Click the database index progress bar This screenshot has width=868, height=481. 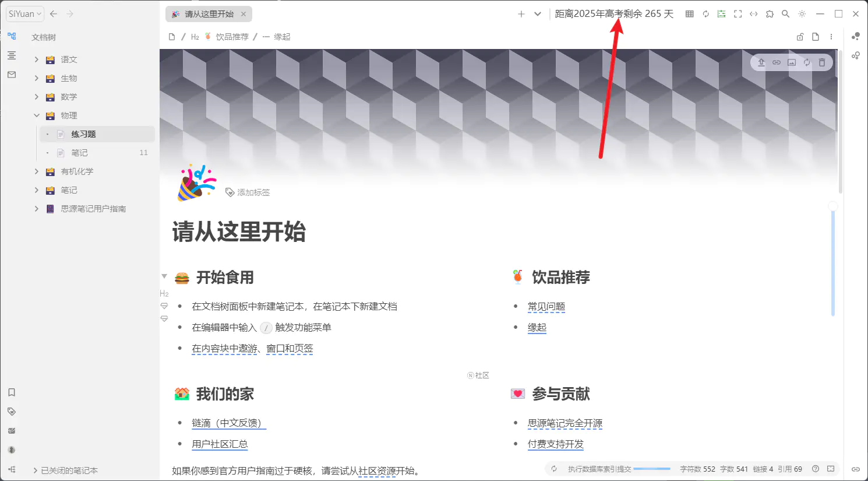pos(652,469)
